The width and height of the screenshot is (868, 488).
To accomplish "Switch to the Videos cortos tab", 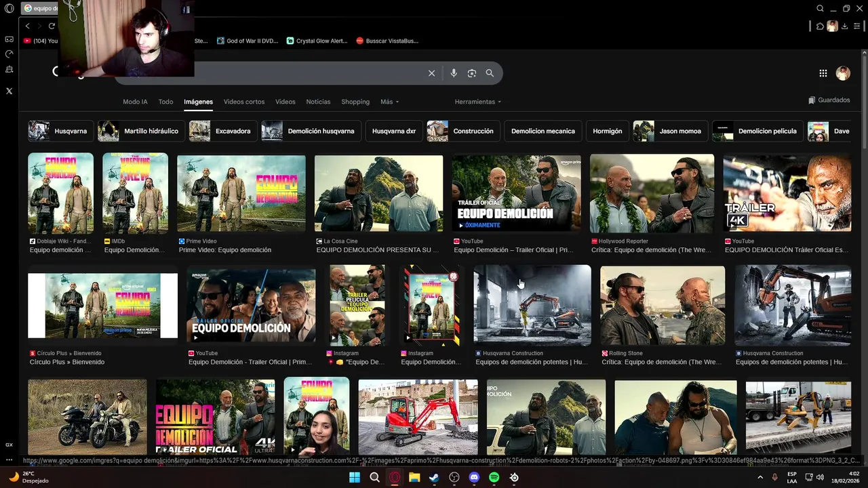I will coord(244,102).
